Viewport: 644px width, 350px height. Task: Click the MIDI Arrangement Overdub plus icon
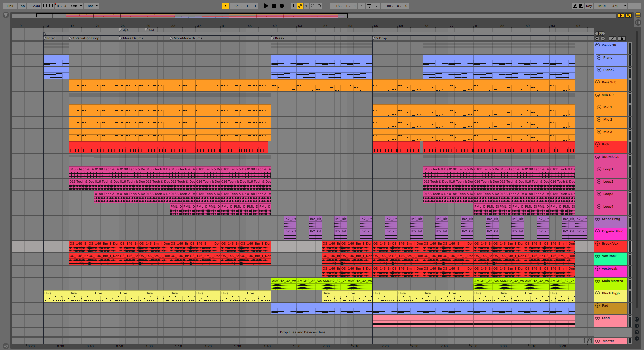tap(293, 6)
